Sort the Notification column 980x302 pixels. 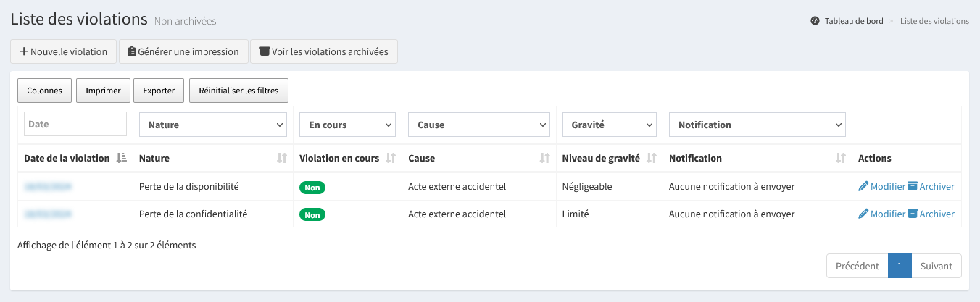(x=841, y=158)
